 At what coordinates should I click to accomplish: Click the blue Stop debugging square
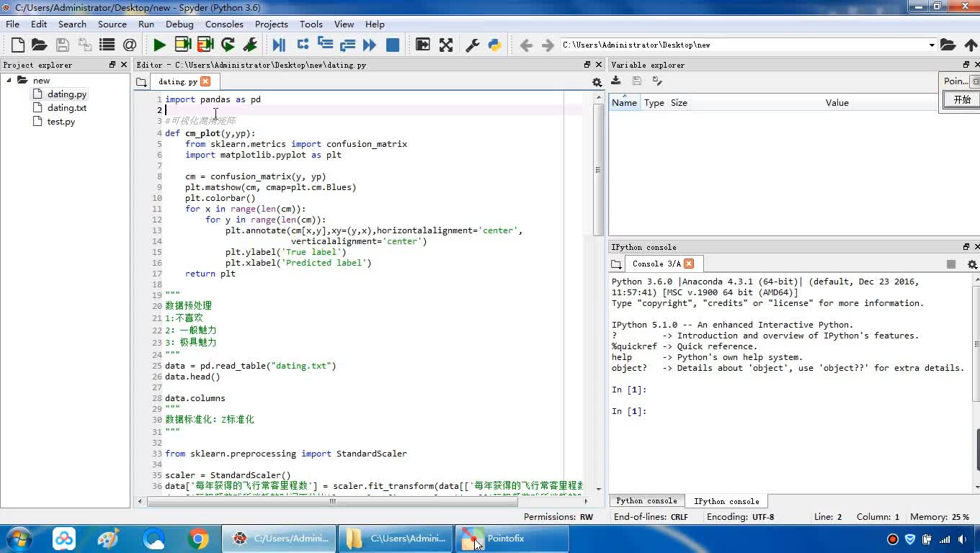pos(393,45)
